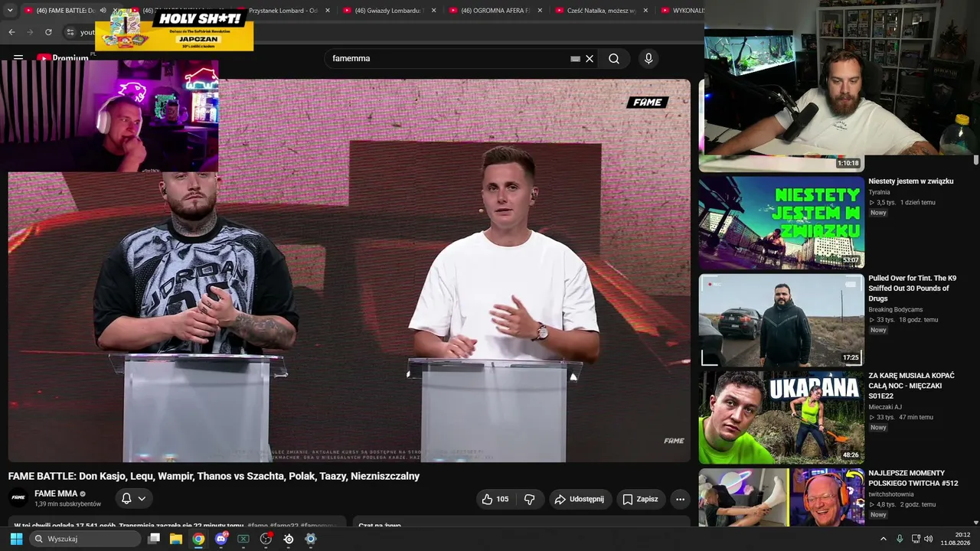
Task: Click the search magnifier button on YouTube
Action: (x=614, y=59)
